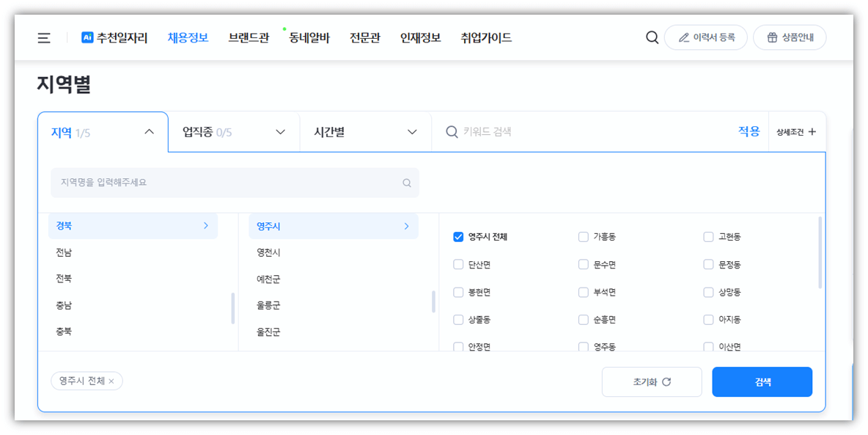Open the hamburger menu

point(43,38)
